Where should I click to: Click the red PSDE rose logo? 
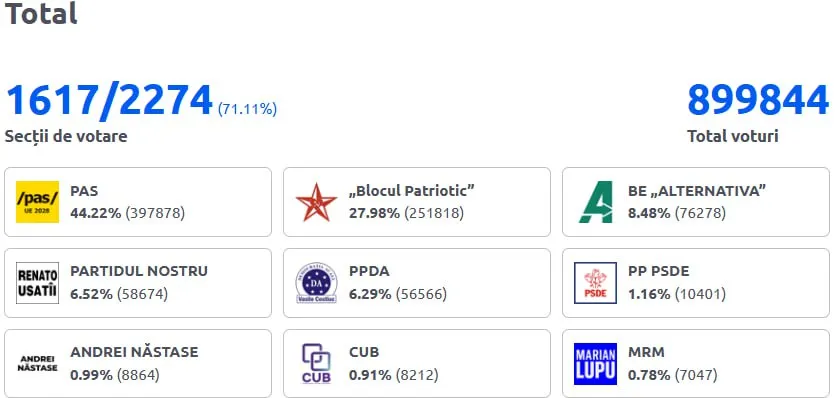pos(596,283)
